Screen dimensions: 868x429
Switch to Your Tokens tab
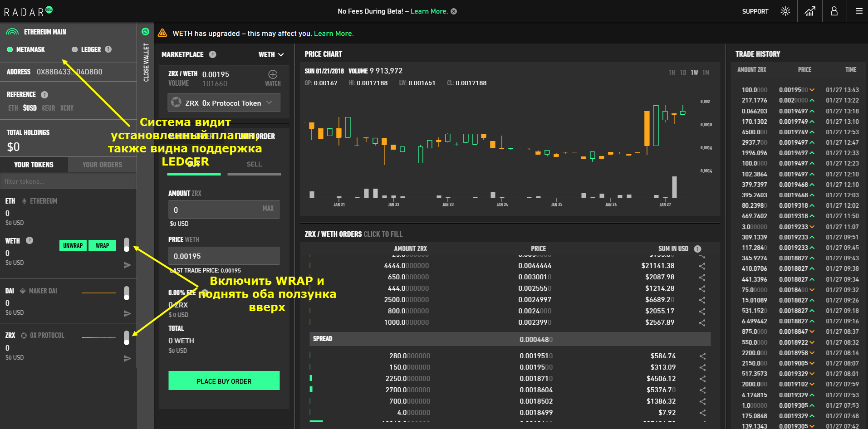pyautogui.click(x=34, y=165)
